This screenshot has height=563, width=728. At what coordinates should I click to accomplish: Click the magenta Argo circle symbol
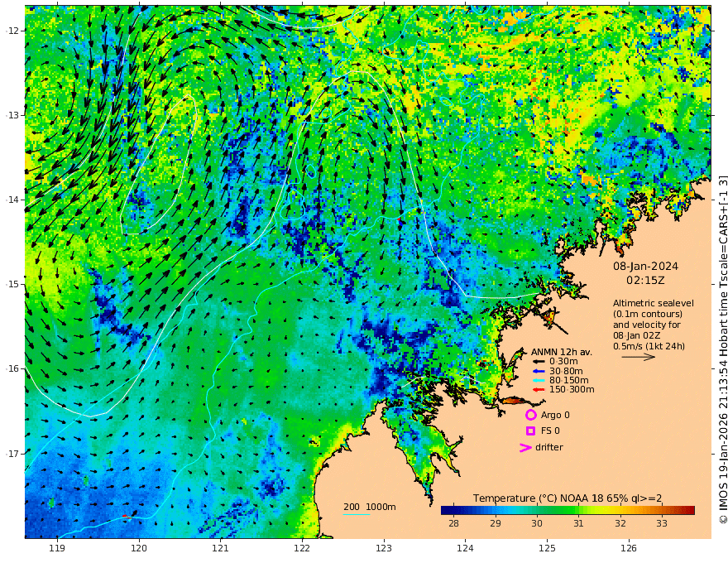(530, 415)
